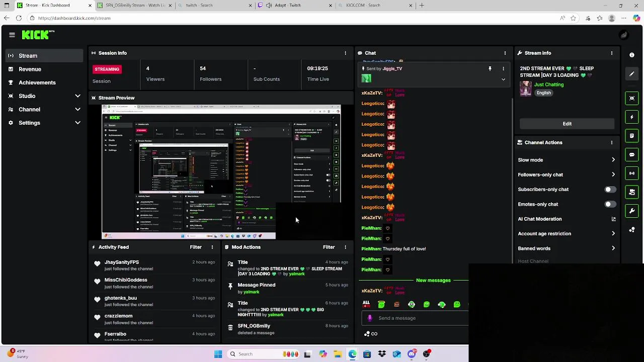Open Dropbox from the taskbar

382,354
